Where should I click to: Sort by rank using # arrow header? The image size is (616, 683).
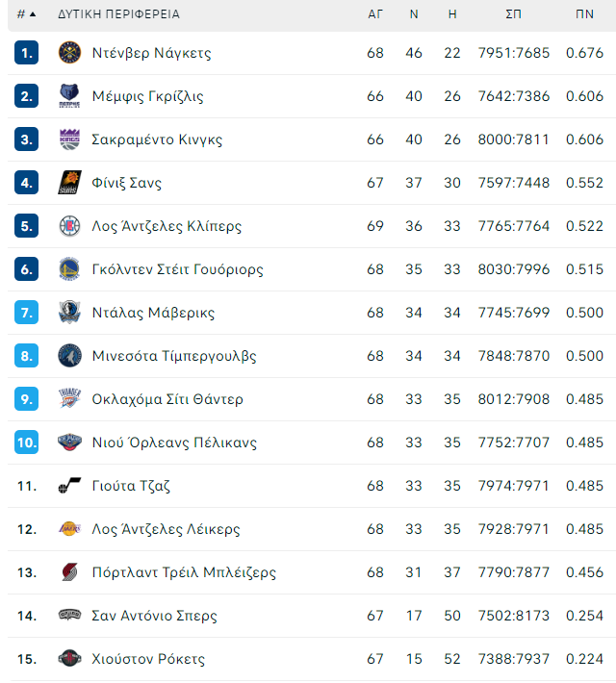tap(26, 14)
